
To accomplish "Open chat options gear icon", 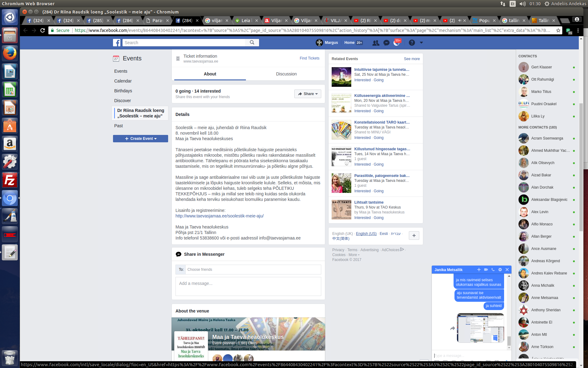I will pos(500,270).
